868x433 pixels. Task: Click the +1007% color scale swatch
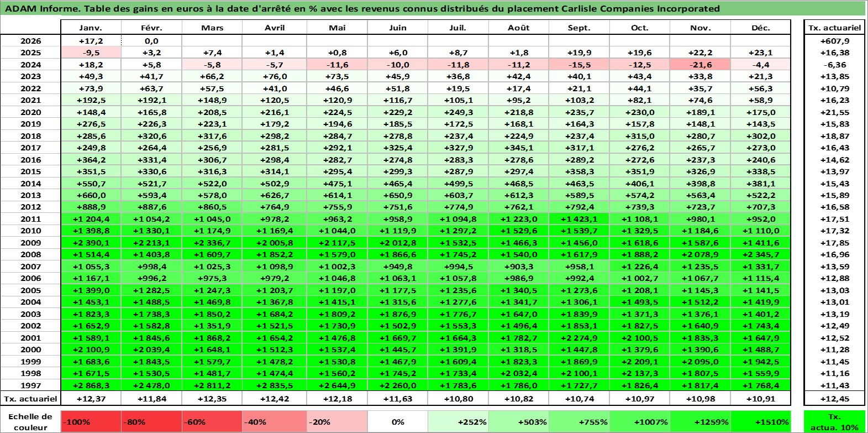tap(640, 421)
